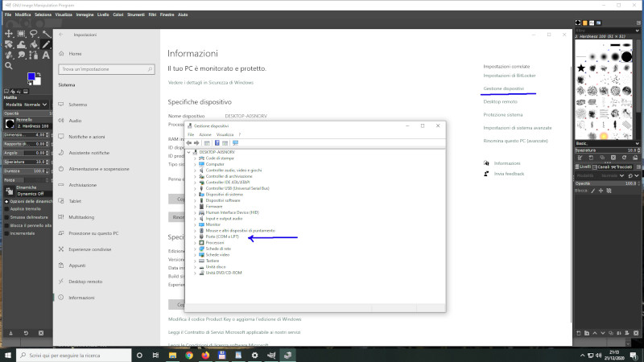Select the Warp Transform tool
This screenshot has width=644, height=362.
[x=22, y=44]
